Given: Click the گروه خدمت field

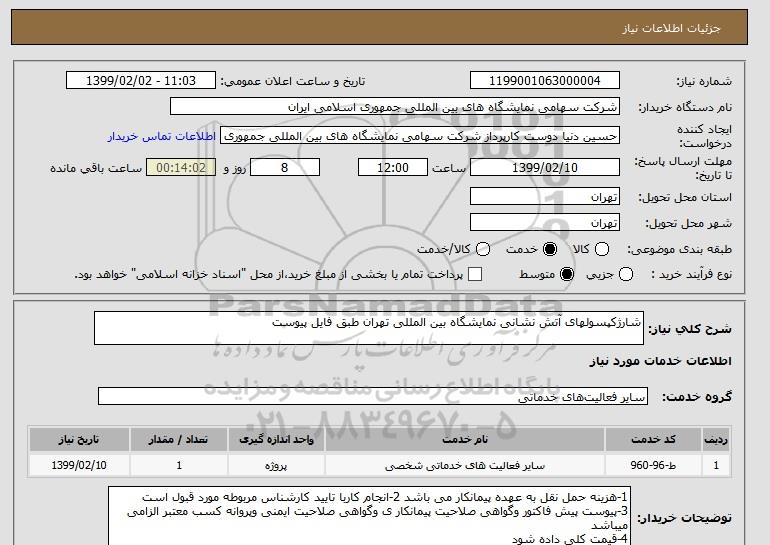Looking at the screenshot, I should [x=373, y=396].
